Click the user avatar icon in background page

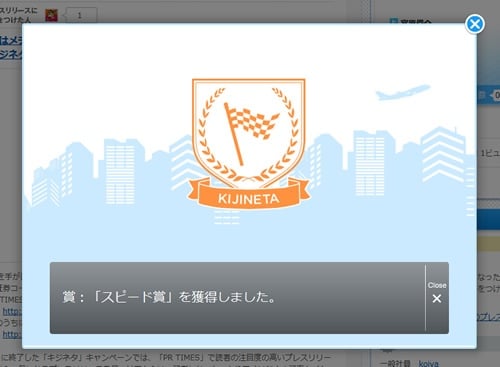pos(51,15)
